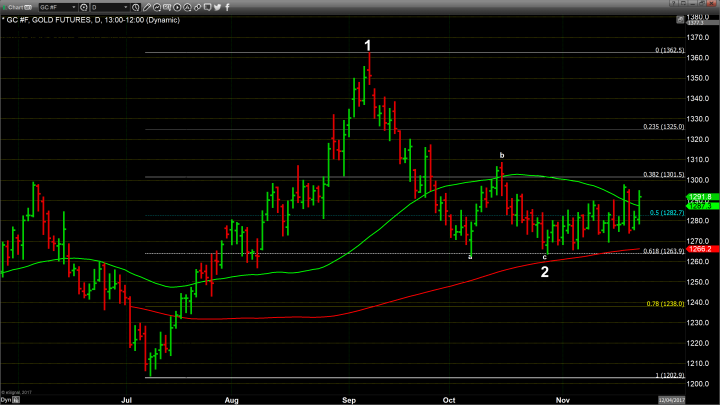Click the 1 (1202.9) Fibonacci label
Image resolution: width=720 pixels, height=405 pixels.
click(x=669, y=375)
